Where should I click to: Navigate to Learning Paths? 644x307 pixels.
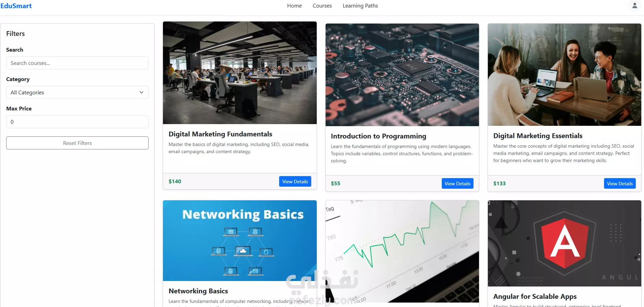[x=360, y=6]
